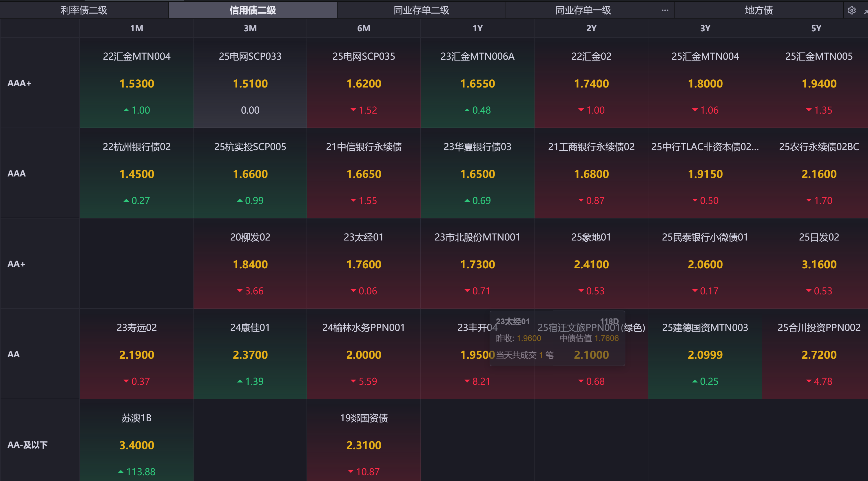This screenshot has height=481, width=868.
Task: Switch to 同业存单二级 tab
Action: [x=421, y=10]
